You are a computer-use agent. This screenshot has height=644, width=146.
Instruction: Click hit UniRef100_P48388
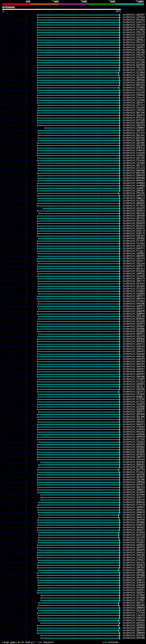point(133,620)
